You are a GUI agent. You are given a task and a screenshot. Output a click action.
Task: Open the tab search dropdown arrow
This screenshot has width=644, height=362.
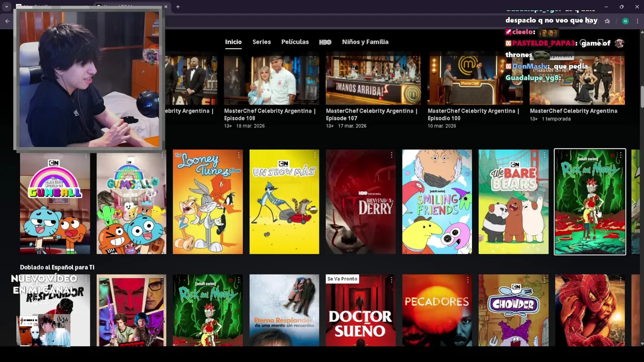coord(7,7)
